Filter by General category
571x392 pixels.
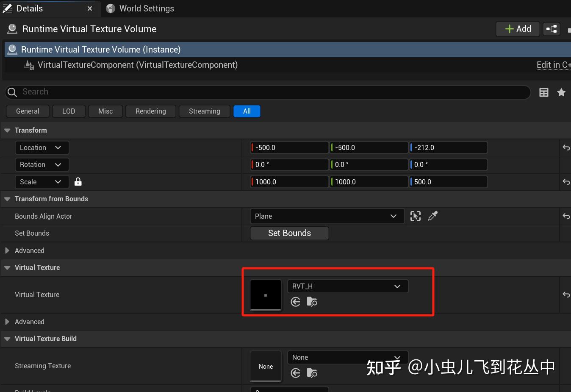(28, 111)
